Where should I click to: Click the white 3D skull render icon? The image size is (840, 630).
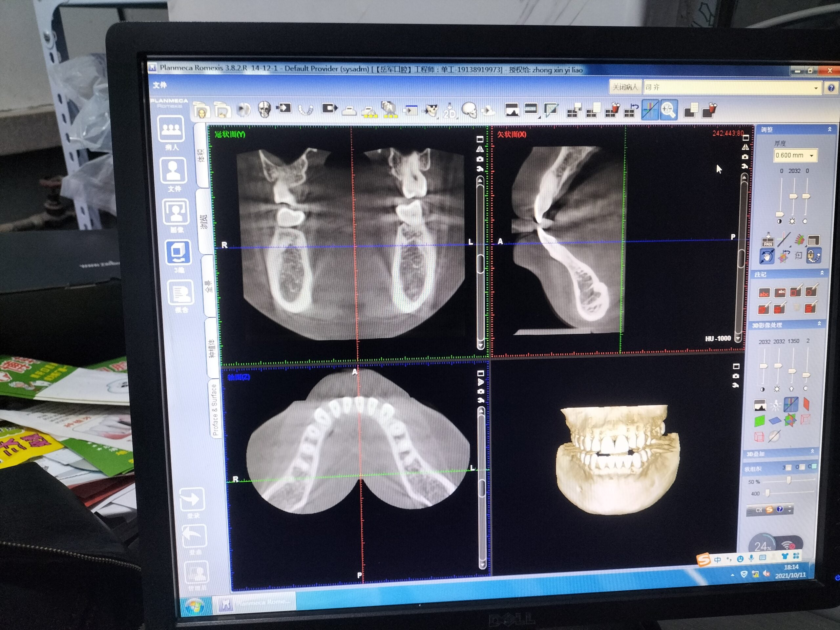(469, 111)
